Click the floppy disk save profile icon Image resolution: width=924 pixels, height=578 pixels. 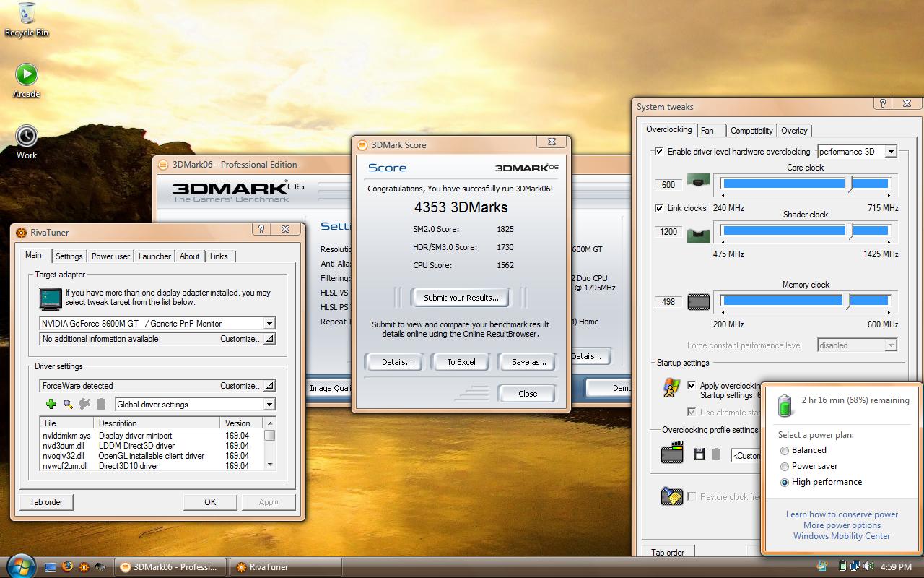point(699,454)
